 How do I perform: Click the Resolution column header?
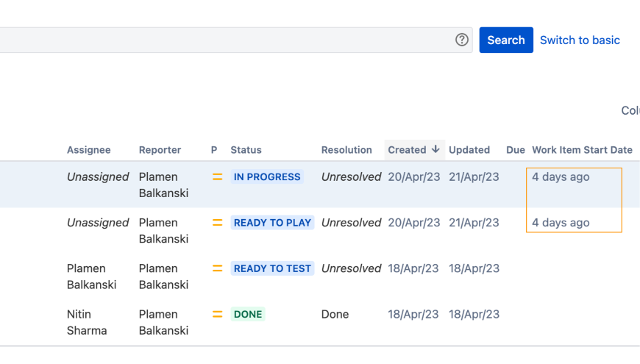346,150
